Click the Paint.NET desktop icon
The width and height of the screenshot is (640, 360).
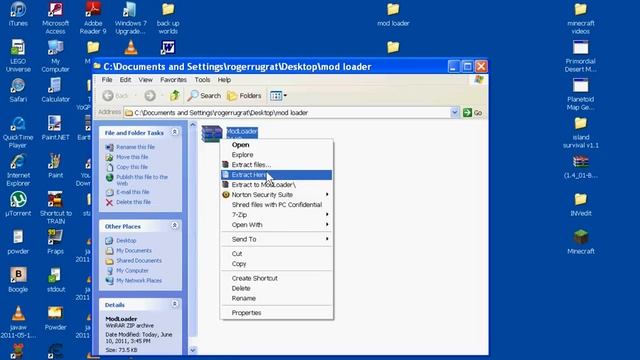[x=55, y=128]
